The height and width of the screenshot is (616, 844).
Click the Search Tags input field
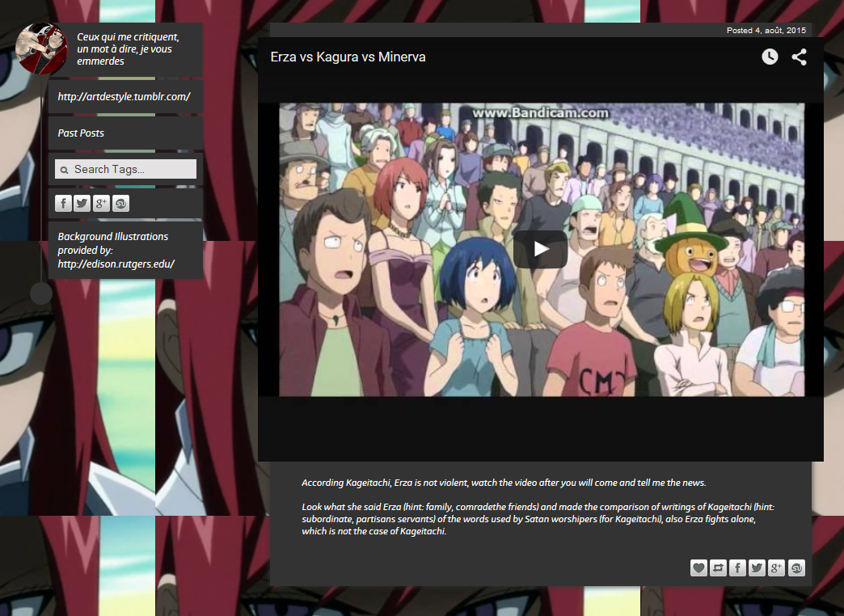coord(129,169)
